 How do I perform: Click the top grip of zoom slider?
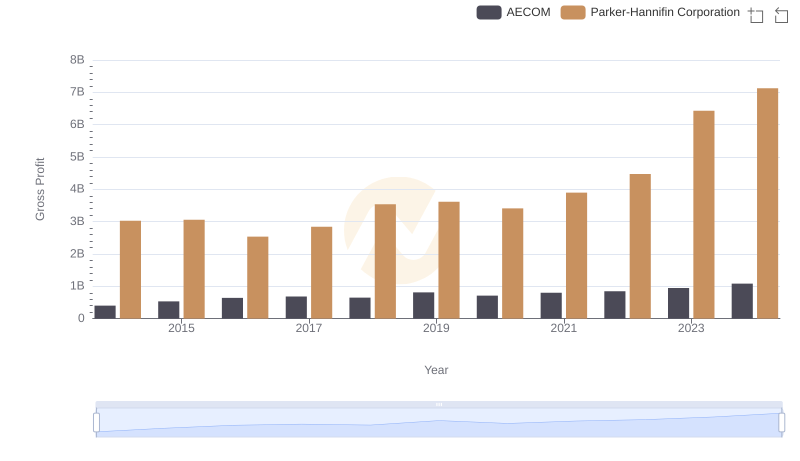click(439, 404)
